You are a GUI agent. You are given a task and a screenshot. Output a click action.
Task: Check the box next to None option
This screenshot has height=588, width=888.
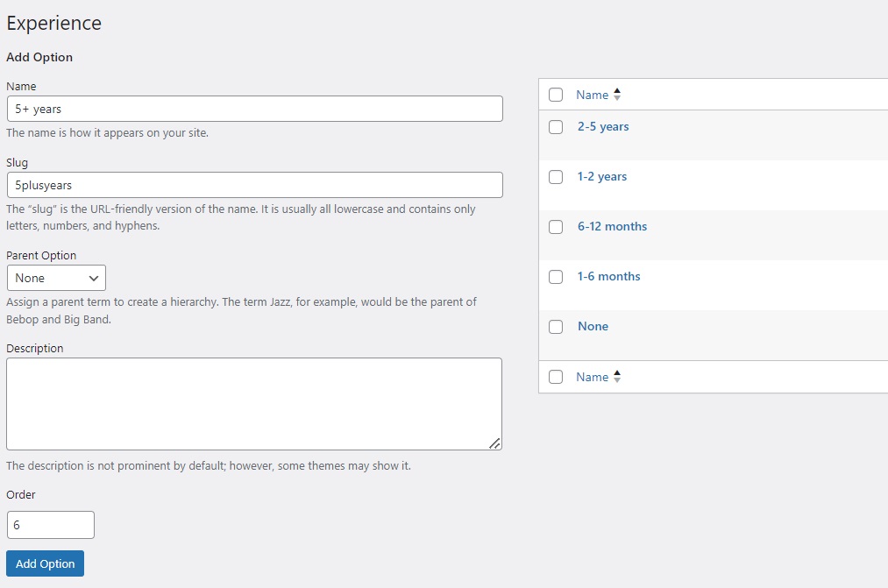coord(555,326)
